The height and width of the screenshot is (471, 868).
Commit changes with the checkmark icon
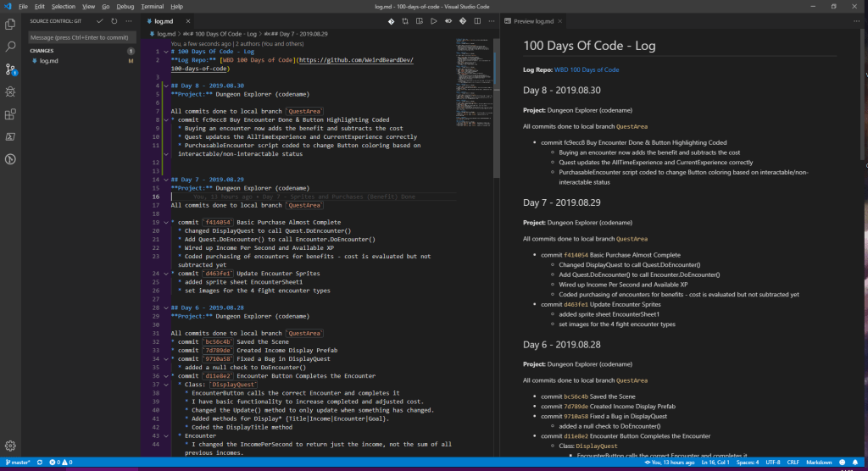(x=100, y=21)
